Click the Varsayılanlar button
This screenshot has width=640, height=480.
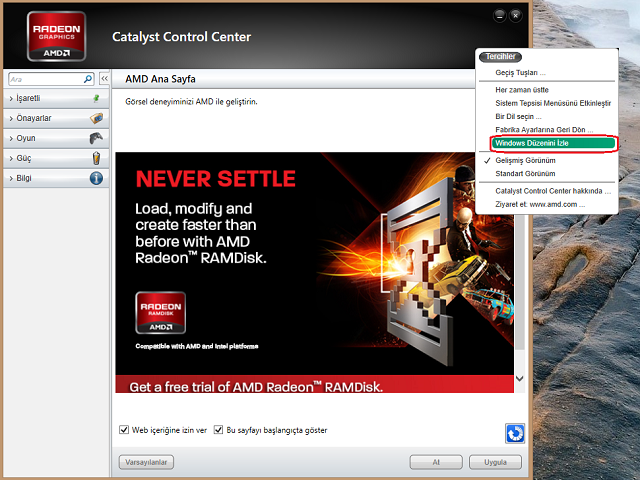(146, 462)
